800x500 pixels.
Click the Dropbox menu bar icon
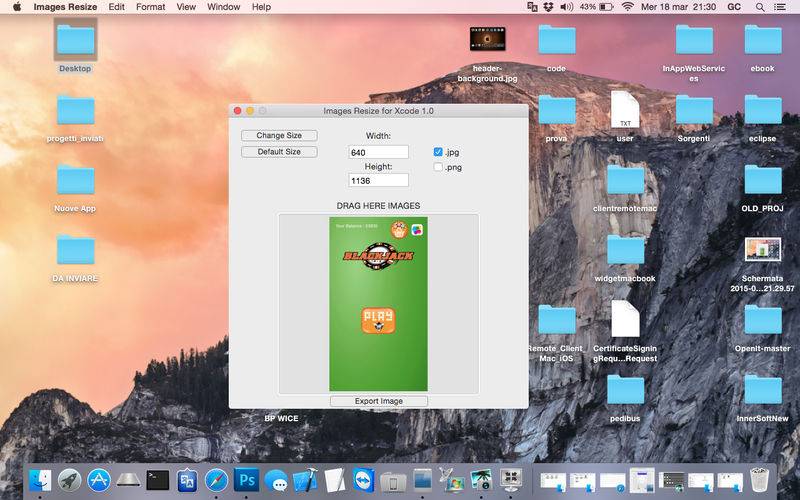coord(548,7)
